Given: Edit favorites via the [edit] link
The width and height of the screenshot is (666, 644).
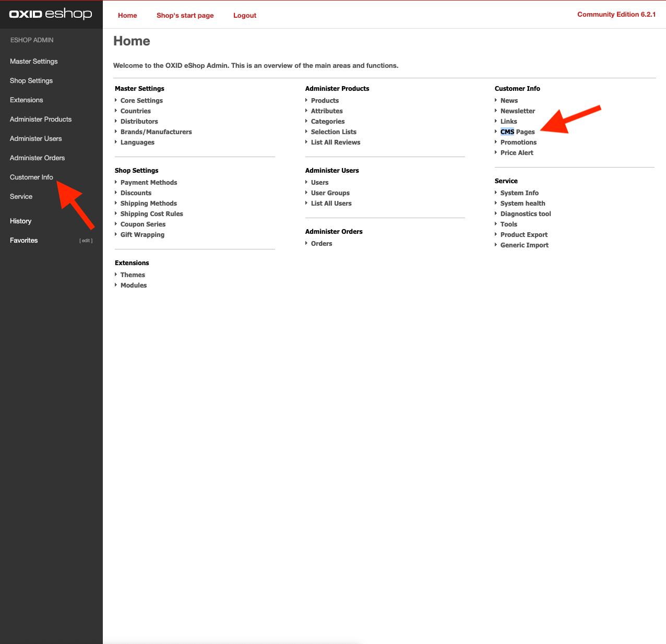Looking at the screenshot, I should (86, 241).
